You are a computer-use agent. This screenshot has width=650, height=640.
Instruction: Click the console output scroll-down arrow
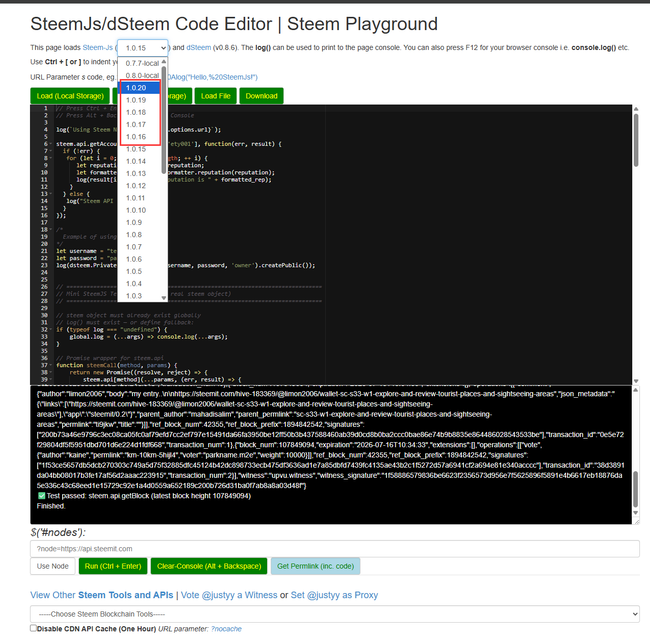[x=636, y=513]
